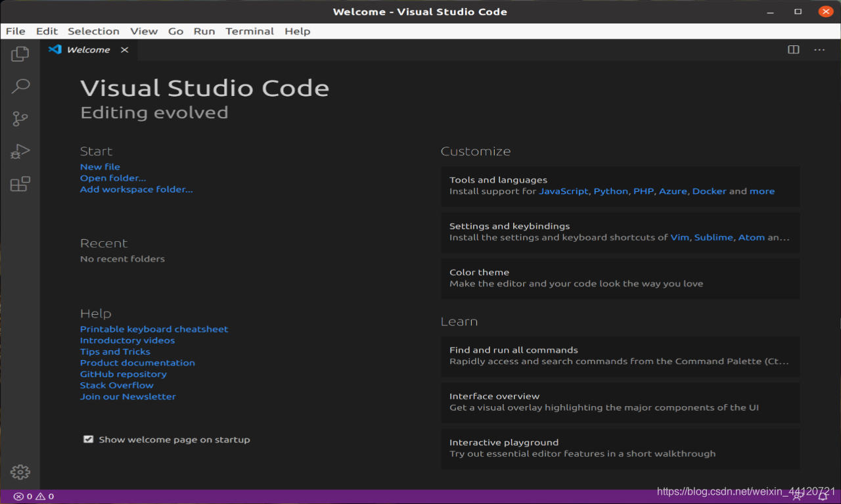Click the Python language support link

pyautogui.click(x=610, y=191)
